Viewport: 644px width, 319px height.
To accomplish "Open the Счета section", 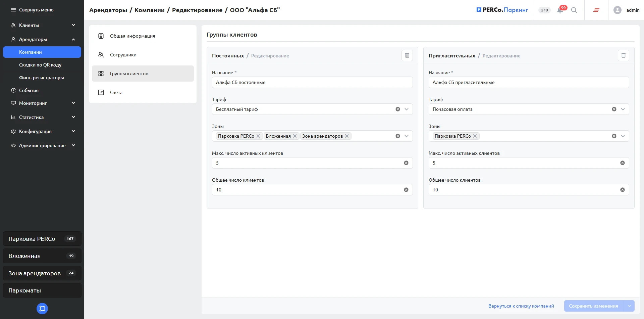I will coord(116,92).
